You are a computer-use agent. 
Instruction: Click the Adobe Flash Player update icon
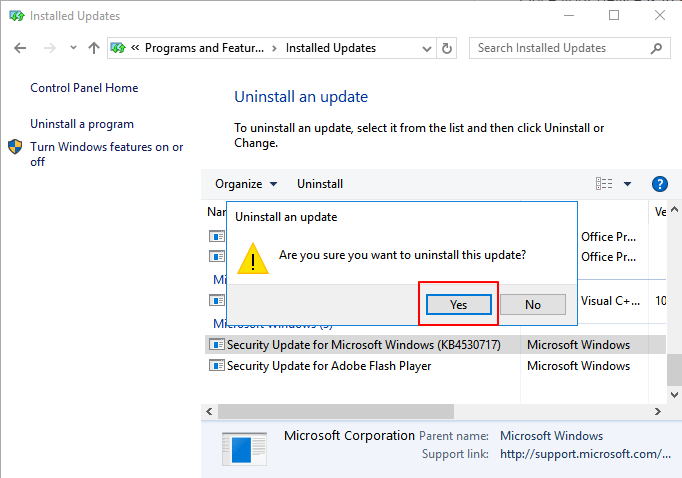217,366
